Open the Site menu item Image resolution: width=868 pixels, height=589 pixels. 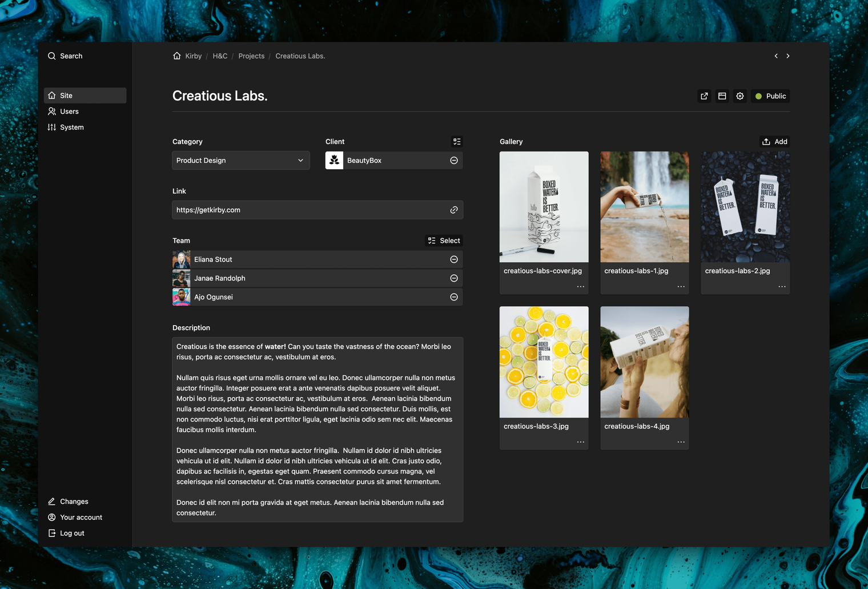coord(85,95)
